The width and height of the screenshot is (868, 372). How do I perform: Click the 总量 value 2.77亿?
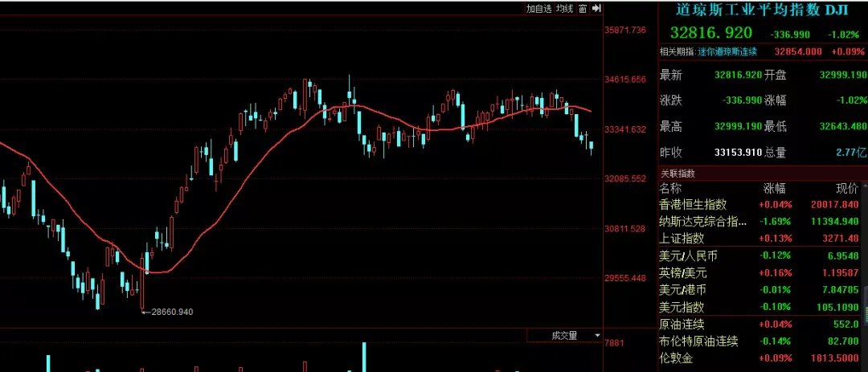(850, 152)
